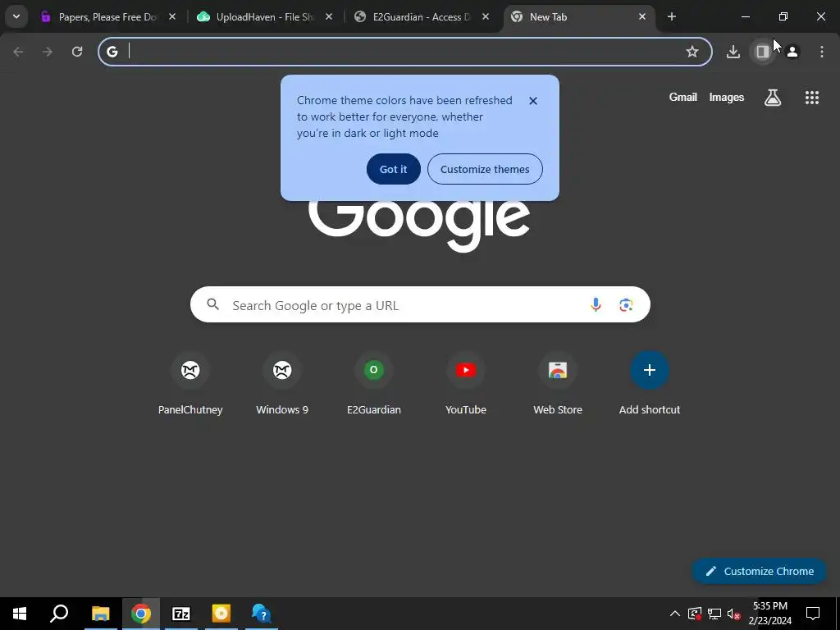This screenshot has width=840, height=630.
Task: Open the Get Help taskbar app
Action: (x=262, y=614)
